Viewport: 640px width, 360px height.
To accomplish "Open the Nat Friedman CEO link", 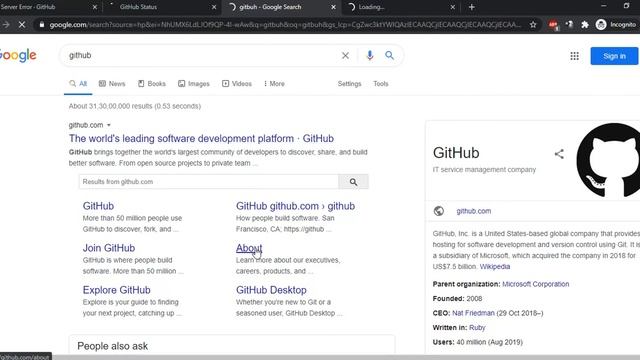I will (473, 313).
